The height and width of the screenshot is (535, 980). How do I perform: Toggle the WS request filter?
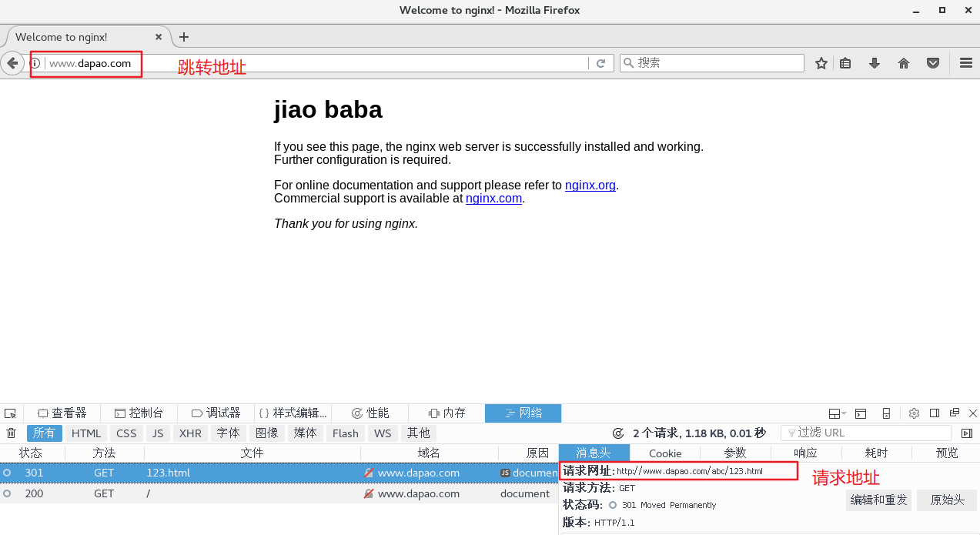(x=383, y=433)
